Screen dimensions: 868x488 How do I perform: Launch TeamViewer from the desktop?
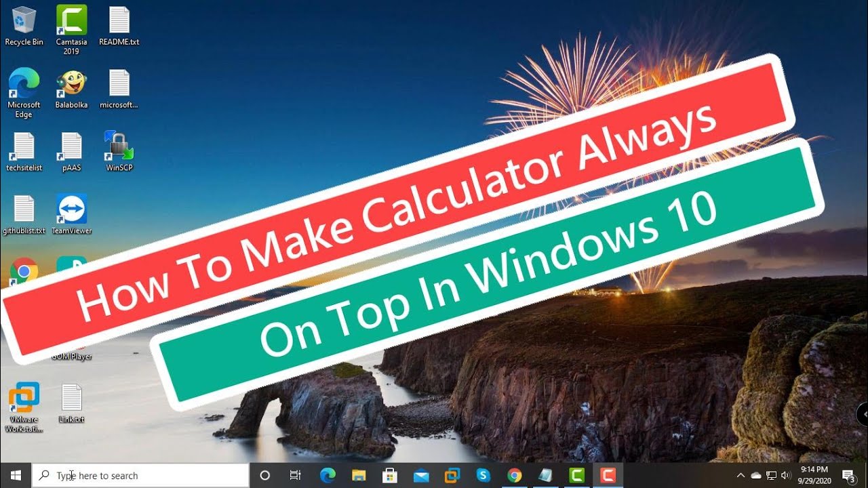71,215
